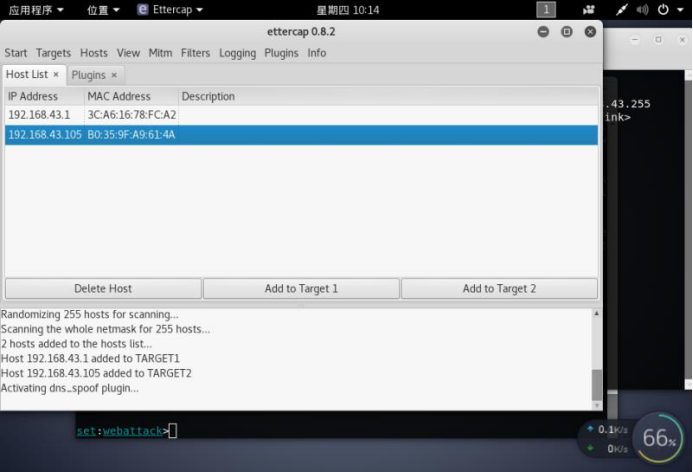Open the Targets menu
The image size is (693, 472).
pyautogui.click(x=53, y=53)
